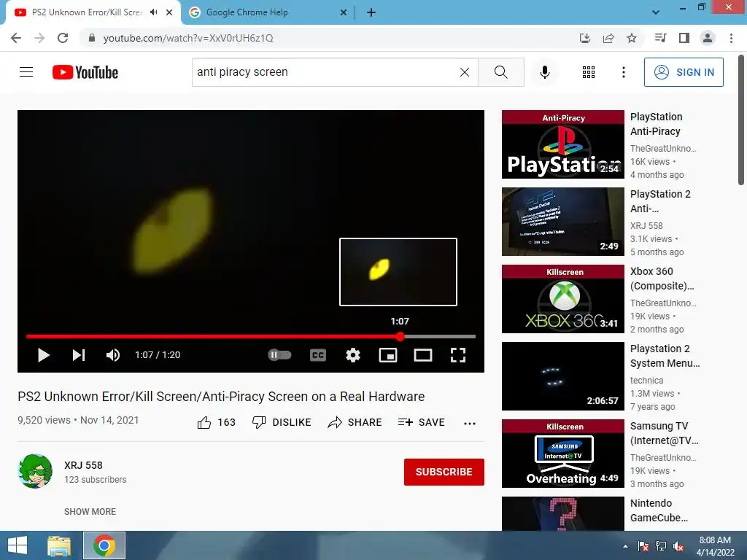This screenshot has height=560, width=747.
Task: Open PlayStation 2 Anti- video thumbnail
Action: click(x=563, y=222)
